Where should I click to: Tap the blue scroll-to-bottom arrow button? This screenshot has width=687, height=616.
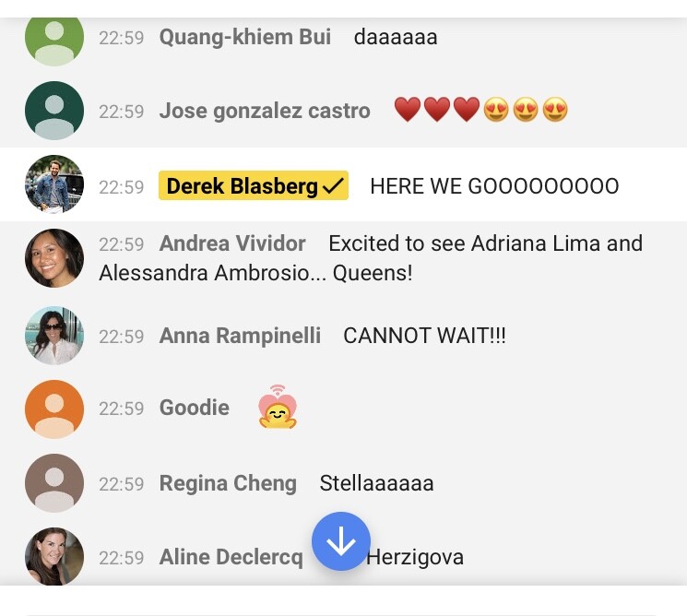tap(341, 541)
